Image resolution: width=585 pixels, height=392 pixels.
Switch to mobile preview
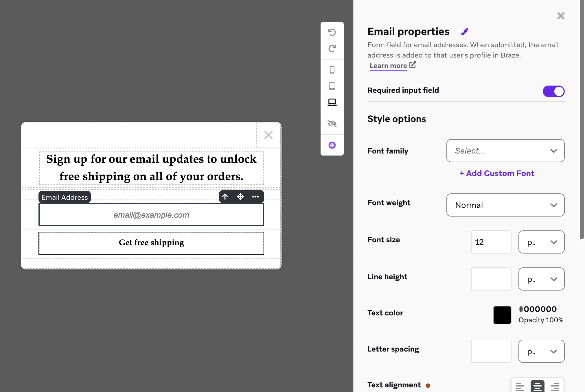click(332, 69)
